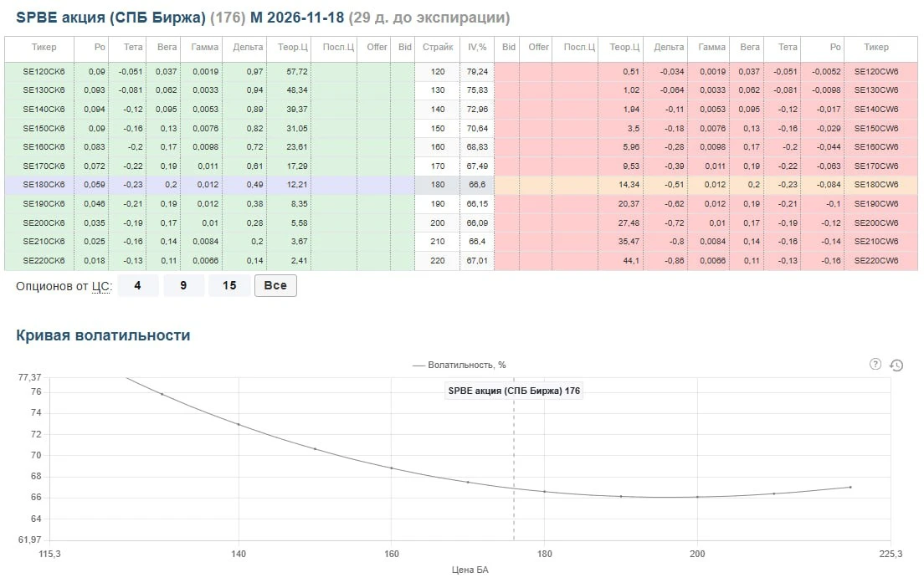Screen dimensions: 924x588
Task: Select highlighted call ticker SE180CK6
Action: pos(44,184)
